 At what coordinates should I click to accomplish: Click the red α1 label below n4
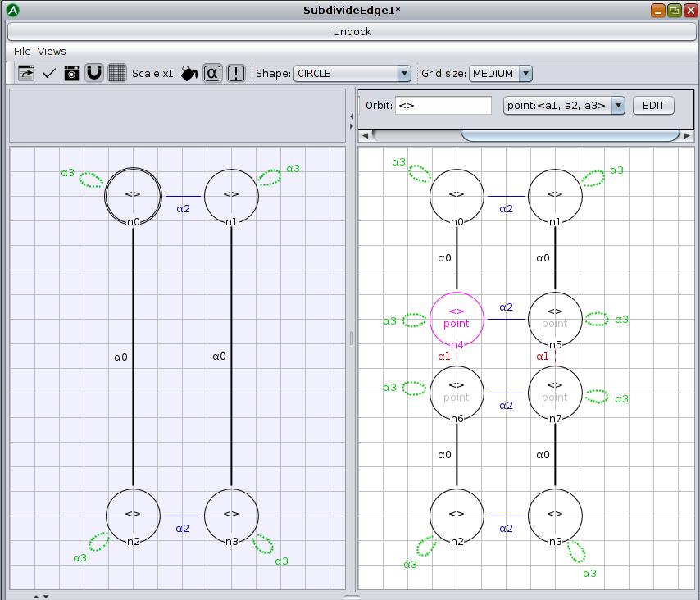[444, 357]
